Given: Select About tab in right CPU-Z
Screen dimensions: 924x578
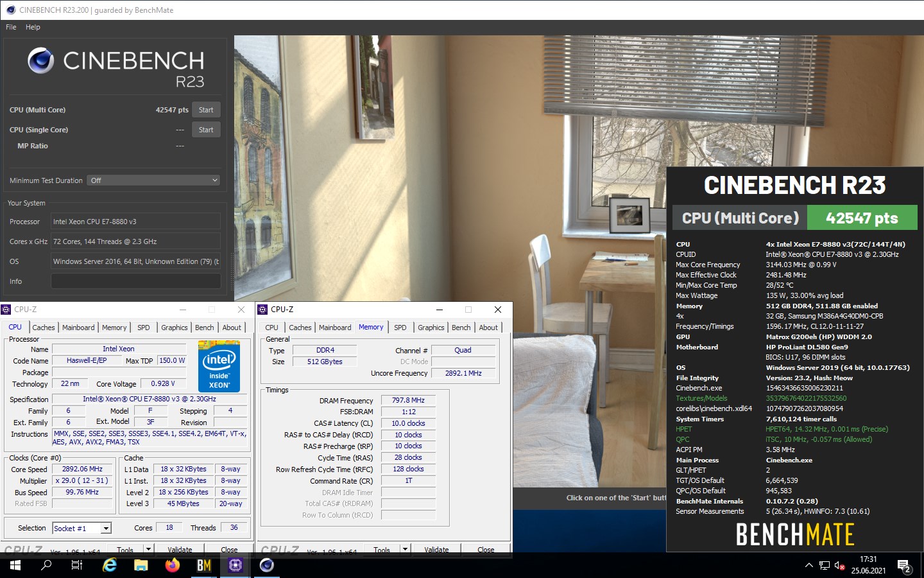Looking at the screenshot, I should [488, 328].
